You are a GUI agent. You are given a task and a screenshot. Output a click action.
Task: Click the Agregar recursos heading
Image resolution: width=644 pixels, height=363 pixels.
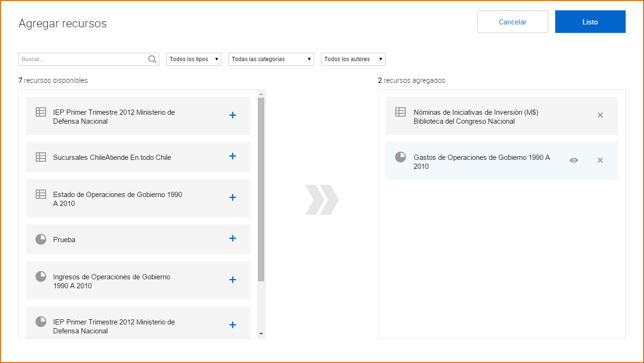[x=63, y=24]
